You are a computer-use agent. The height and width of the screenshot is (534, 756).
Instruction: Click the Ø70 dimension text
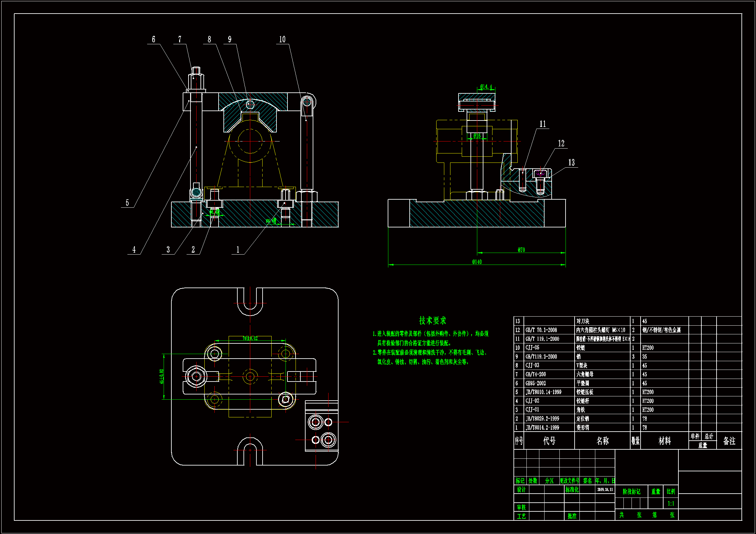coord(521,250)
